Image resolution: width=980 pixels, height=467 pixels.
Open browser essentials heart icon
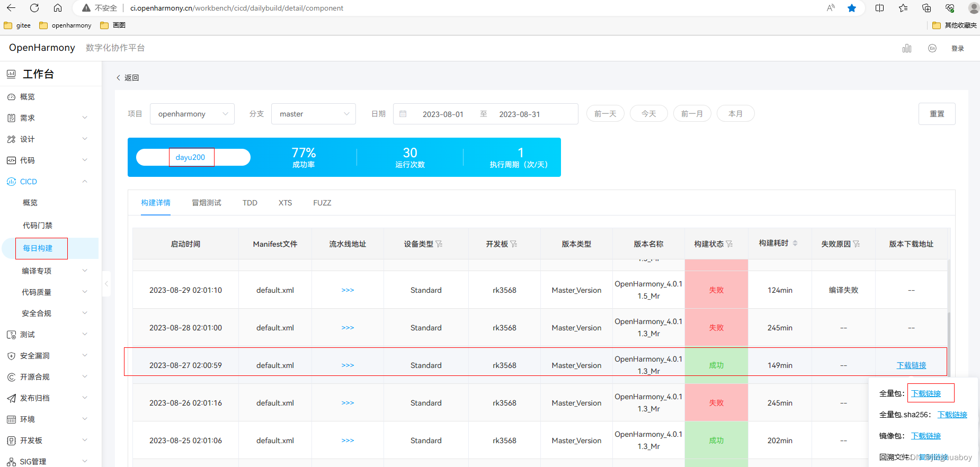point(950,8)
